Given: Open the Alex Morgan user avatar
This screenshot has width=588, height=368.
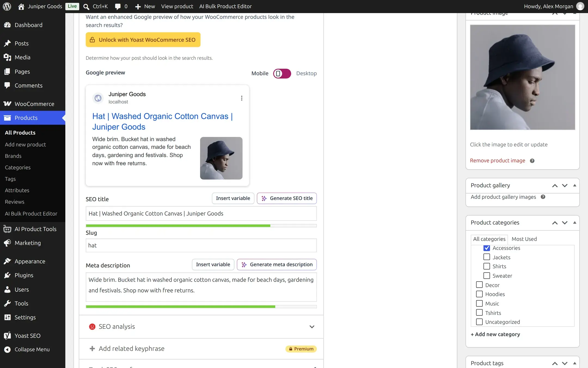Looking at the screenshot, I should [x=580, y=6].
